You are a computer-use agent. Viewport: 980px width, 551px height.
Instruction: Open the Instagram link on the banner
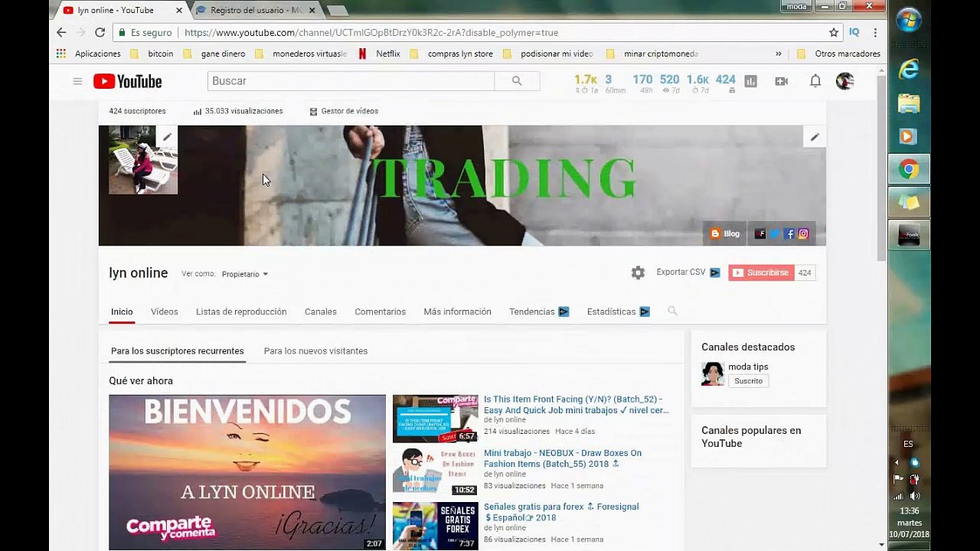point(803,234)
